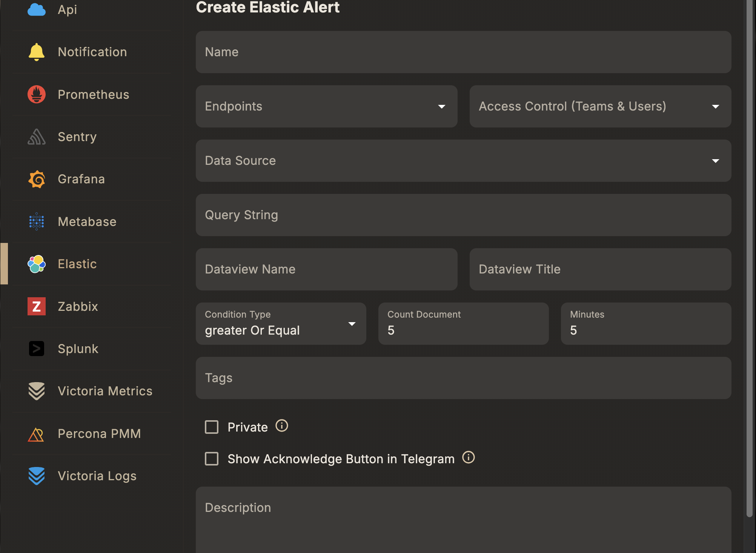Open the Condition Type dropdown
Viewport: 756px width, 553px height.
(x=281, y=324)
